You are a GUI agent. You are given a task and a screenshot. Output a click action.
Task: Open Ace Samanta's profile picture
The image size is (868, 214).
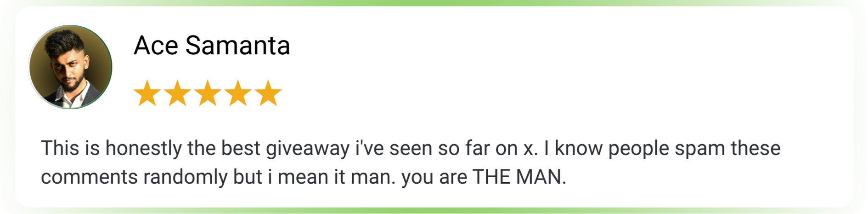[70, 67]
